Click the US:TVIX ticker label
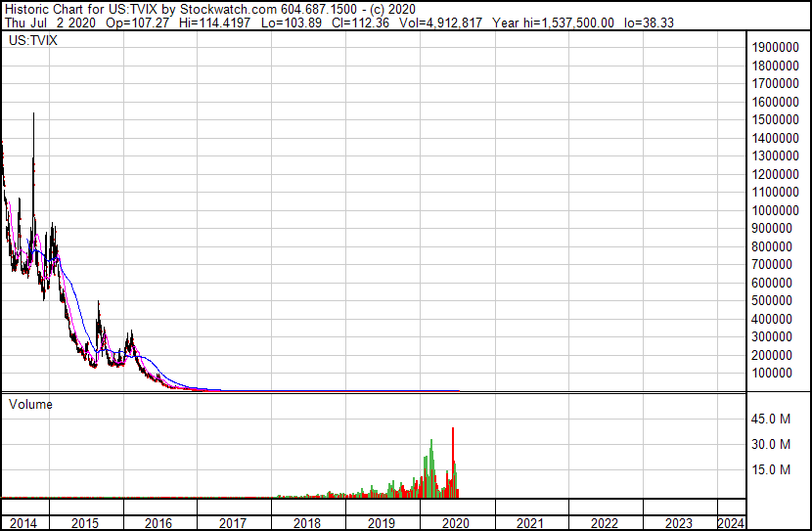The image size is (812, 531). [x=31, y=42]
